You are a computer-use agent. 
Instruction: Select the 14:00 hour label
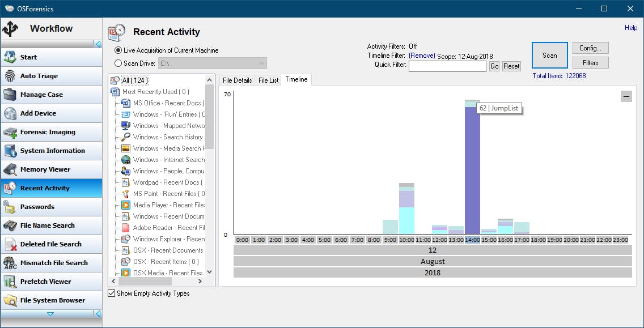[x=472, y=240]
